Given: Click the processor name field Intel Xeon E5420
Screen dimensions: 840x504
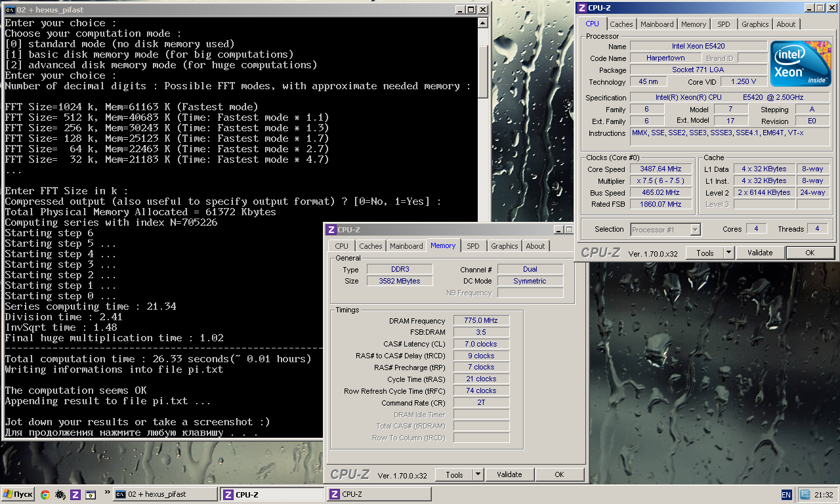Looking at the screenshot, I should [698, 47].
